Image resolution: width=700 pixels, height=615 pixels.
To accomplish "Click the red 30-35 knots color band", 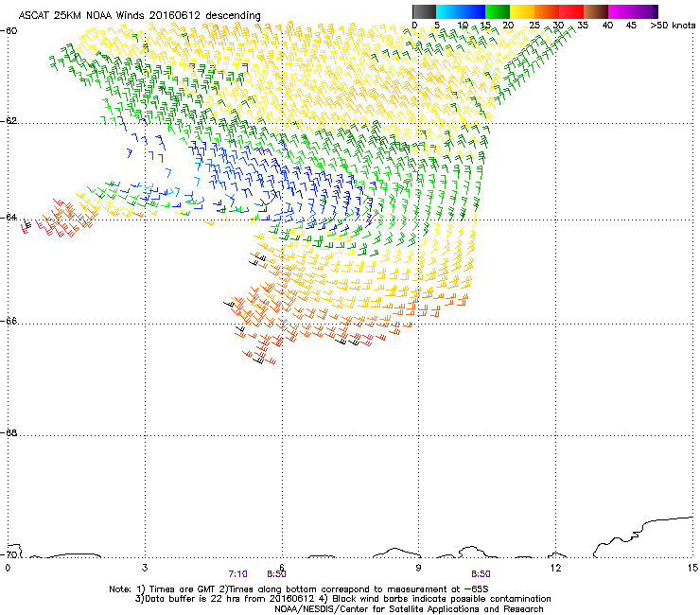I will (x=571, y=11).
